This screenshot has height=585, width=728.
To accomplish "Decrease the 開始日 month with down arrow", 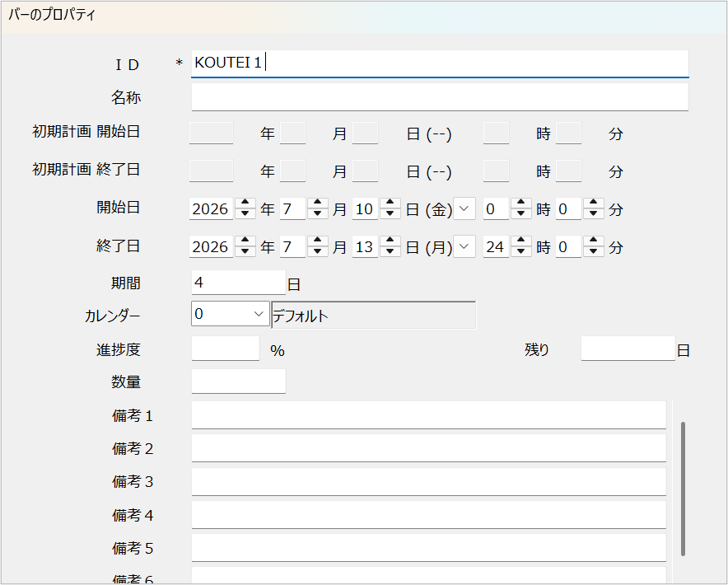I will (x=318, y=213).
